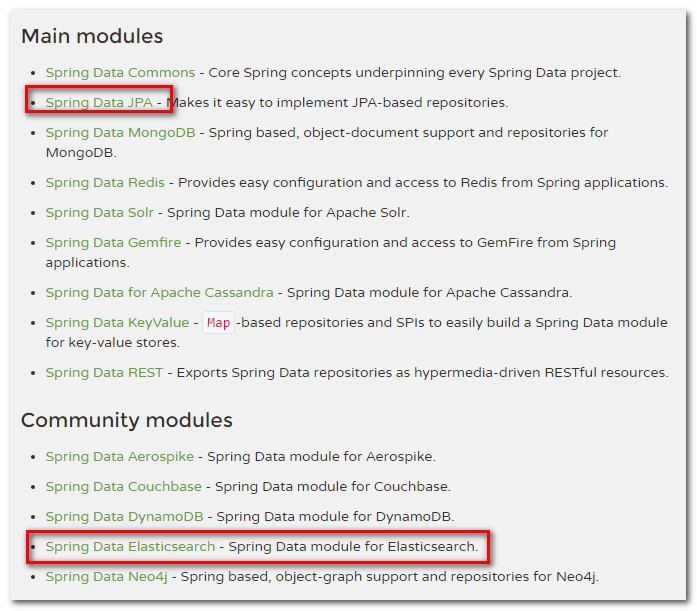Click text 'Provides easy configuration and access to Redis'

coord(337,183)
